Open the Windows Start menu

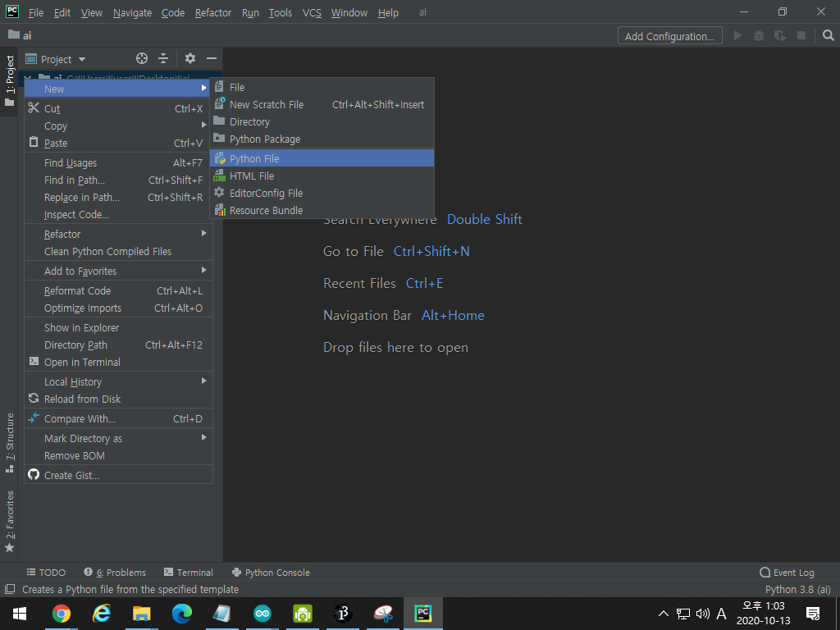(20, 614)
